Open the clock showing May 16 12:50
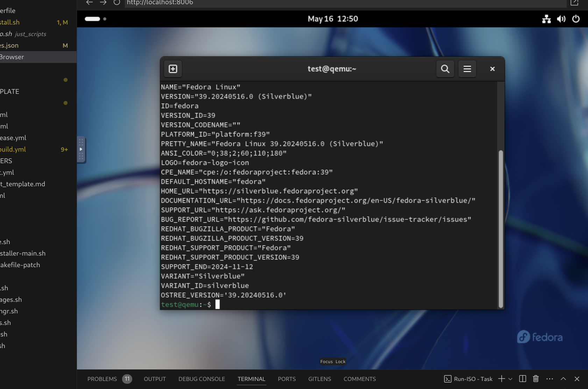Image resolution: width=588 pixels, height=389 pixels. point(333,19)
